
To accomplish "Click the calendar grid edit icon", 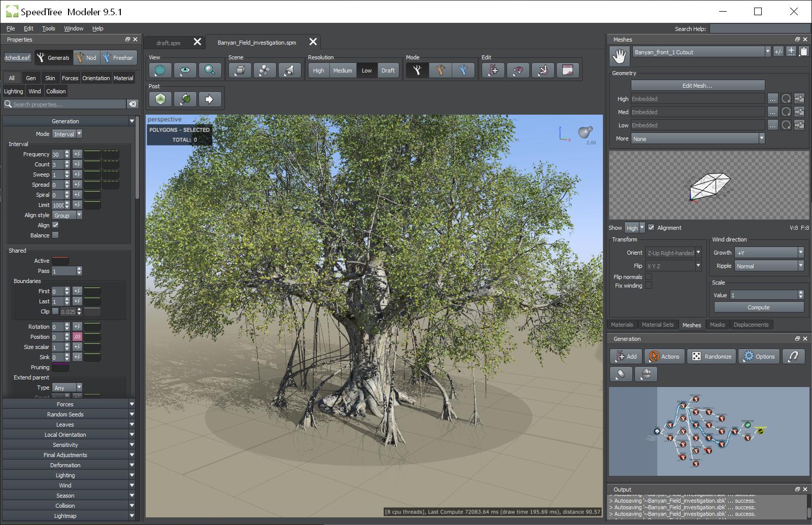I will [567, 71].
